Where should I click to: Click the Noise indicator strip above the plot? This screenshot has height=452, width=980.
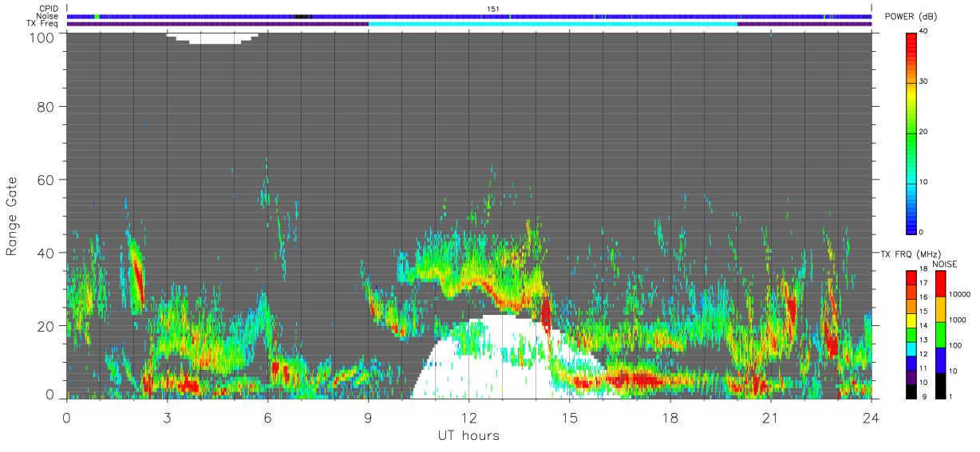pos(469,17)
